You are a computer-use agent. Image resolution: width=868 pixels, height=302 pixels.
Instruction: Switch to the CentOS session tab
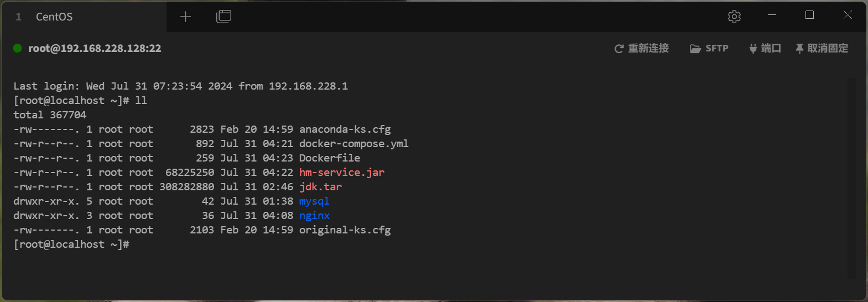(x=54, y=17)
